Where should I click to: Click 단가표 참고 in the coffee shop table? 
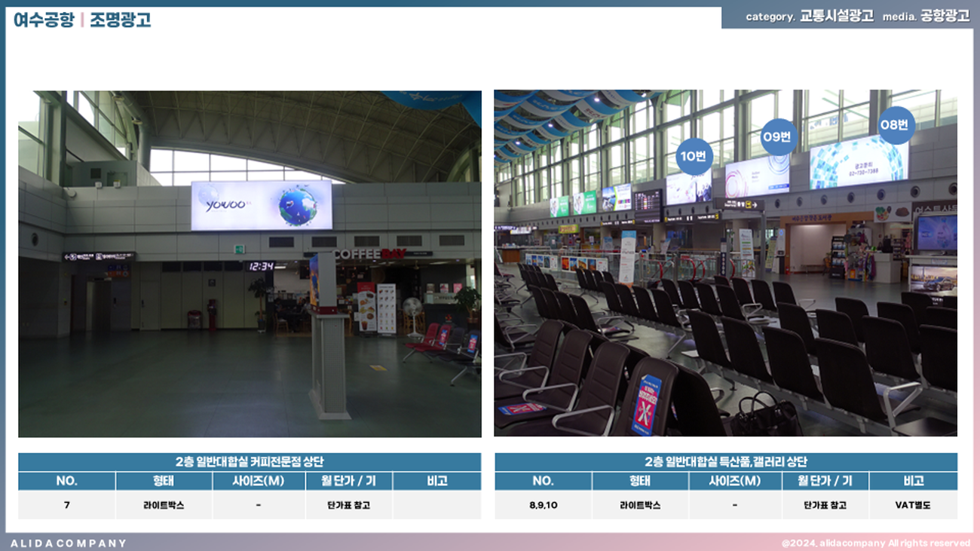[x=349, y=505]
